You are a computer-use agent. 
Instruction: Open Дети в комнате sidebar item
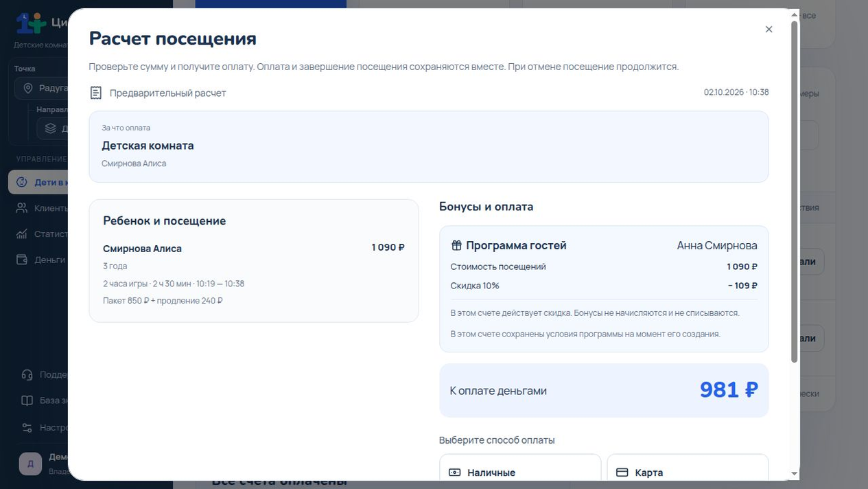click(x=38, y=182)
